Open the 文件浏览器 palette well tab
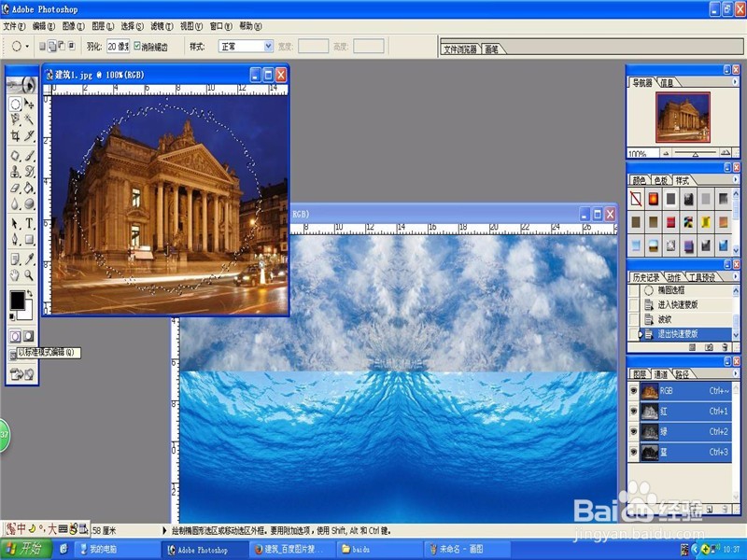The image size is (747, 560). click(x=460, y=49)
